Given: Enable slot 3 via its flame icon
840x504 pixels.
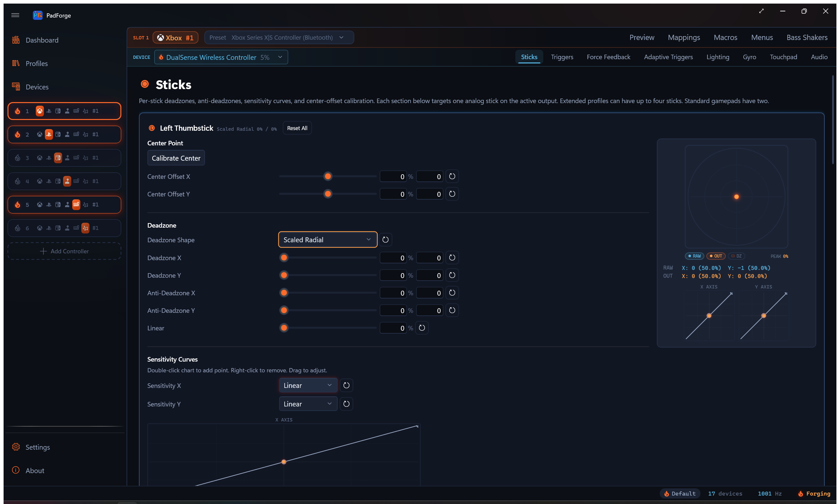Looking at the screenshot, I should [x=18, y=158].
